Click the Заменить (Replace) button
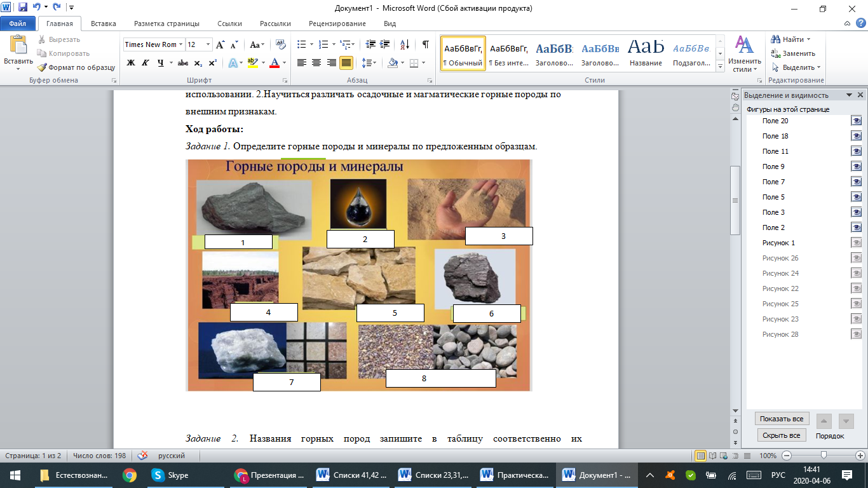This screenshot has width=868, height=488. coord(794,53)
